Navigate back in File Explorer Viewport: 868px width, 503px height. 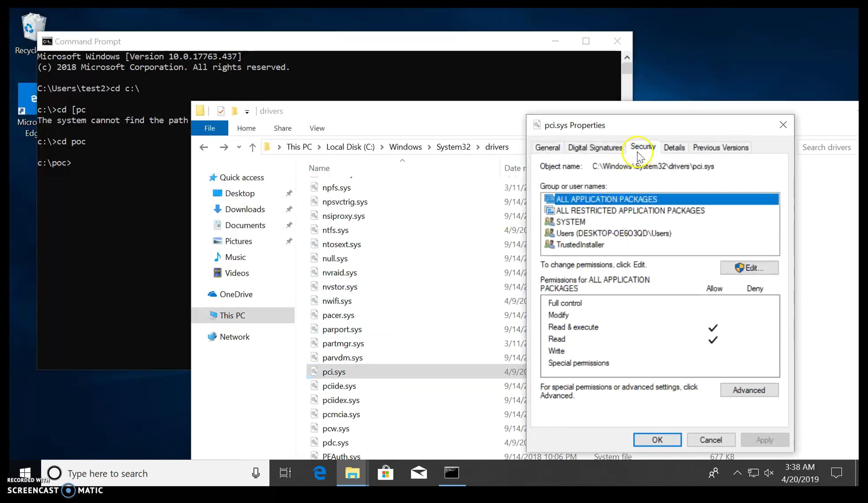click(204, 147)
